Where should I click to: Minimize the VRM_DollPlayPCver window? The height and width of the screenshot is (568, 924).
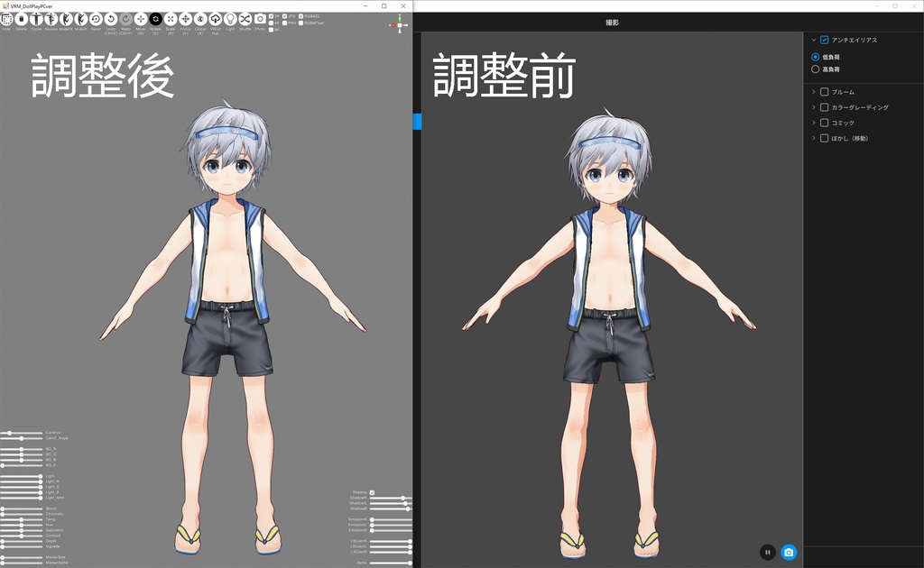(365, 6)
